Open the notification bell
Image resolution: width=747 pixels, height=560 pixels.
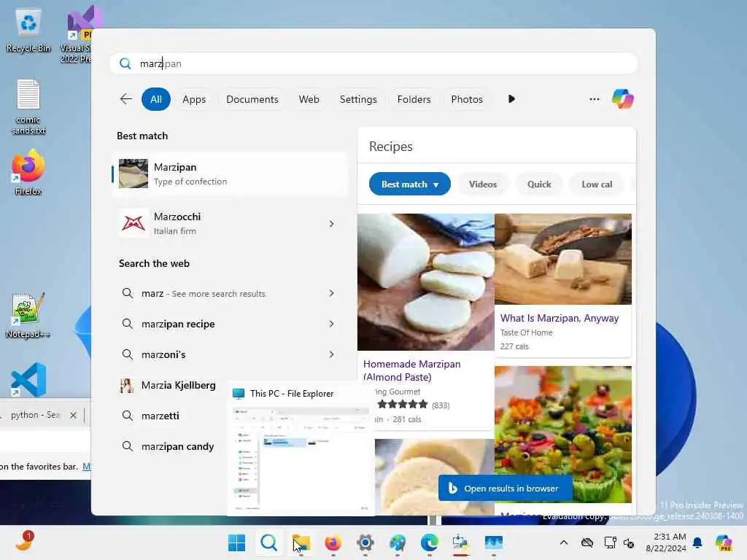697,542
